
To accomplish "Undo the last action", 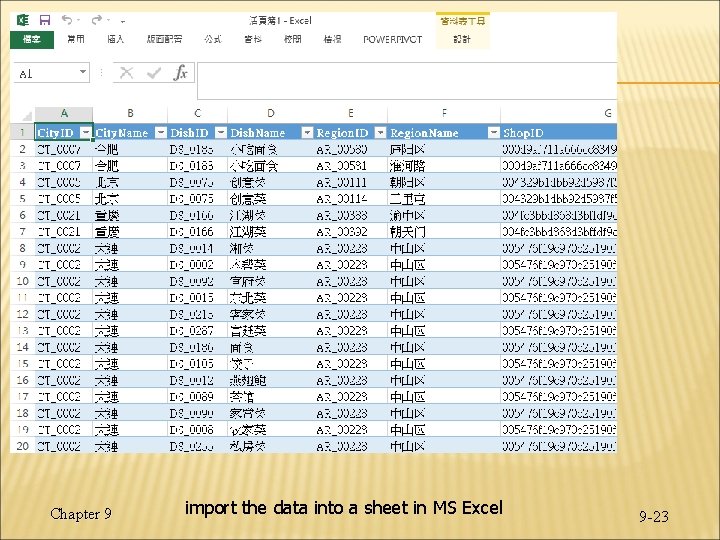I will click(x=67, y=20).
